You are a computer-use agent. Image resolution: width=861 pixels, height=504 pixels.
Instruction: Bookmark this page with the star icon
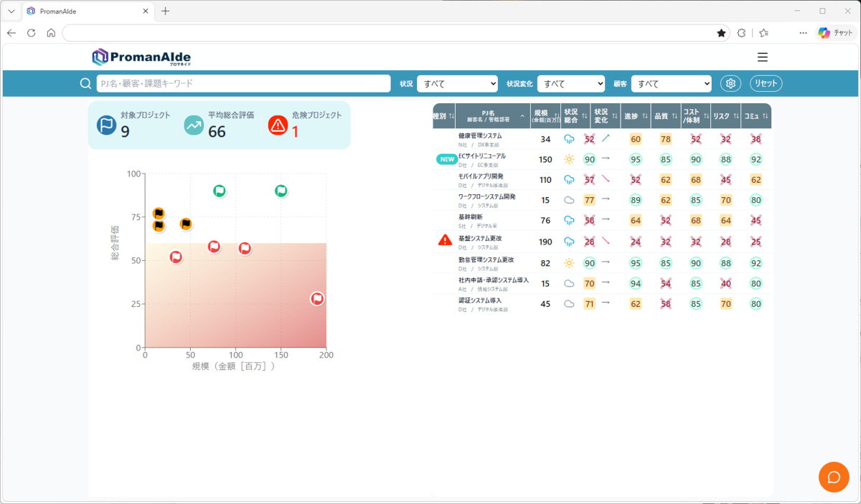pyautogui.click(x=721, y=33)
